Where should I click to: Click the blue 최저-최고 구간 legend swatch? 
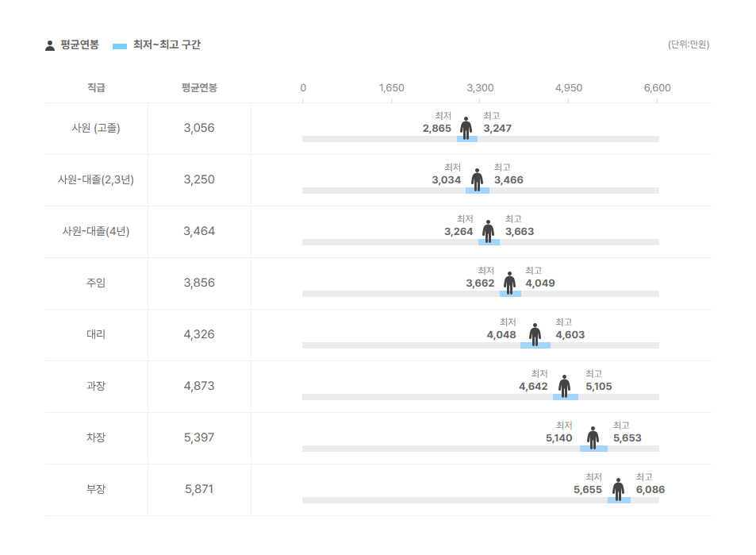coord(120,46)
